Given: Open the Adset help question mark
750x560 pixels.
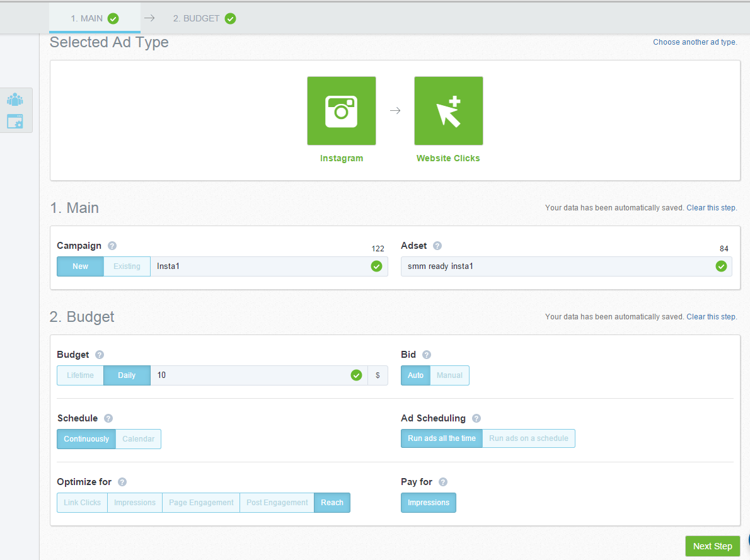Looking at the screenshot, I should tap(437, 246).
